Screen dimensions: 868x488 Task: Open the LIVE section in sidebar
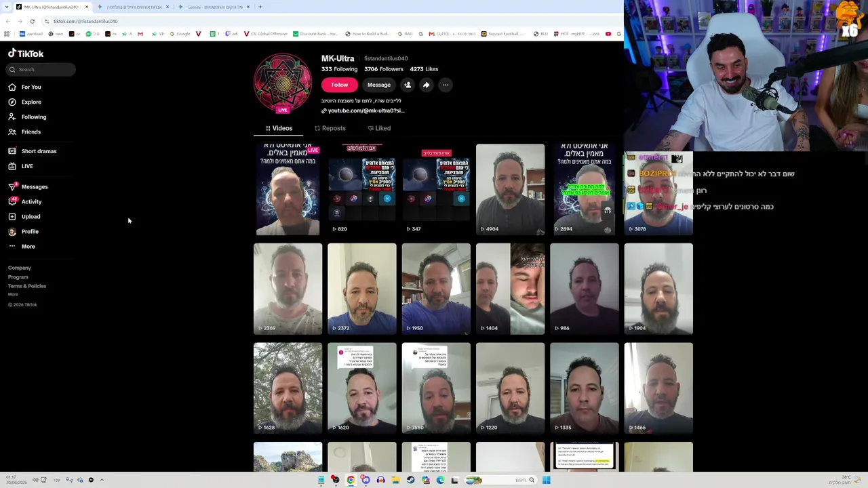click(x=21, y=166)
